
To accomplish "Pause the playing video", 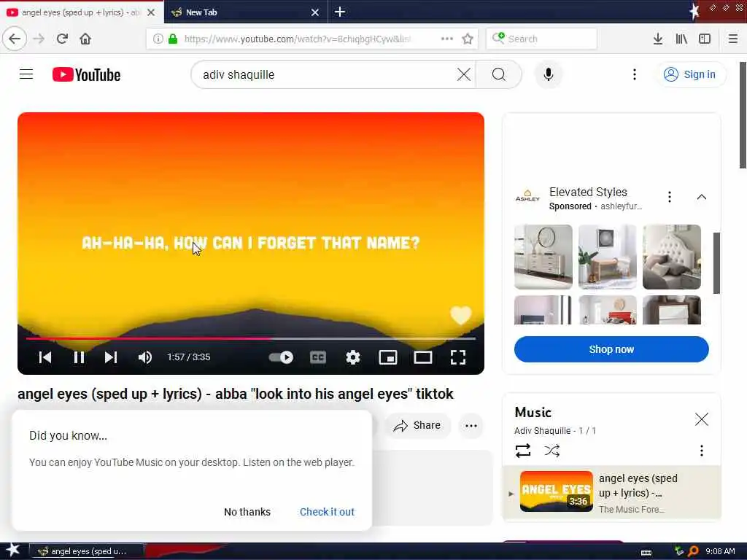I will [x=79, y=357].
